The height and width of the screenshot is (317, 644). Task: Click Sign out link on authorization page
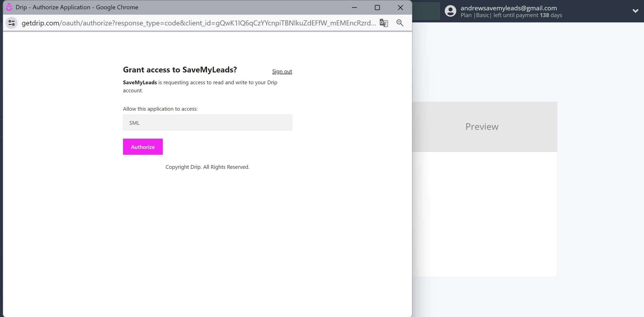click(x=282, y=71)
